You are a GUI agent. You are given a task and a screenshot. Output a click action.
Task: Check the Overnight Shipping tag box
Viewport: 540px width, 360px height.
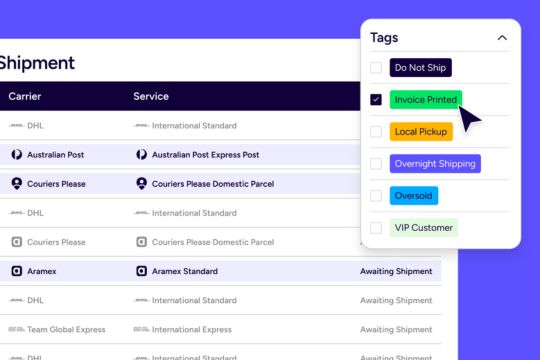point(376,164)
